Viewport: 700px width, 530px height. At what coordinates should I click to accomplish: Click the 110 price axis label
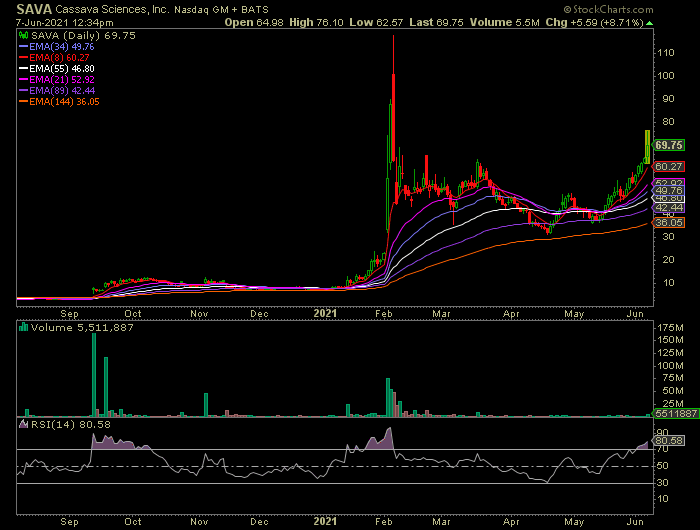[x=666, y=53]
